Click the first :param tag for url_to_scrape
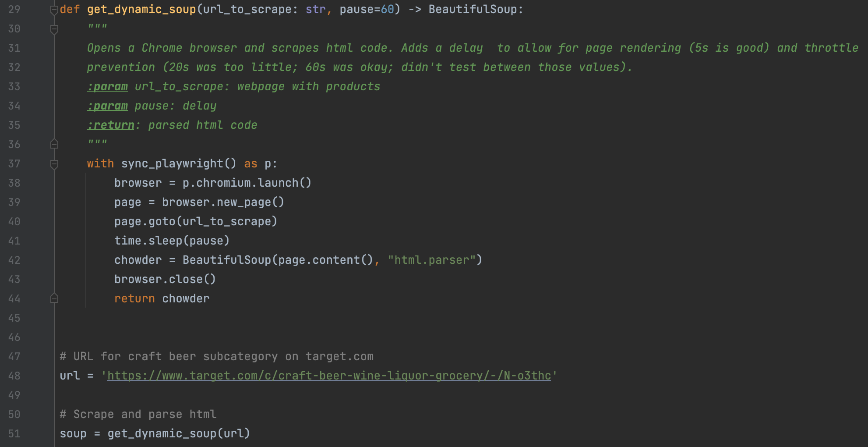 click(108, 86)
